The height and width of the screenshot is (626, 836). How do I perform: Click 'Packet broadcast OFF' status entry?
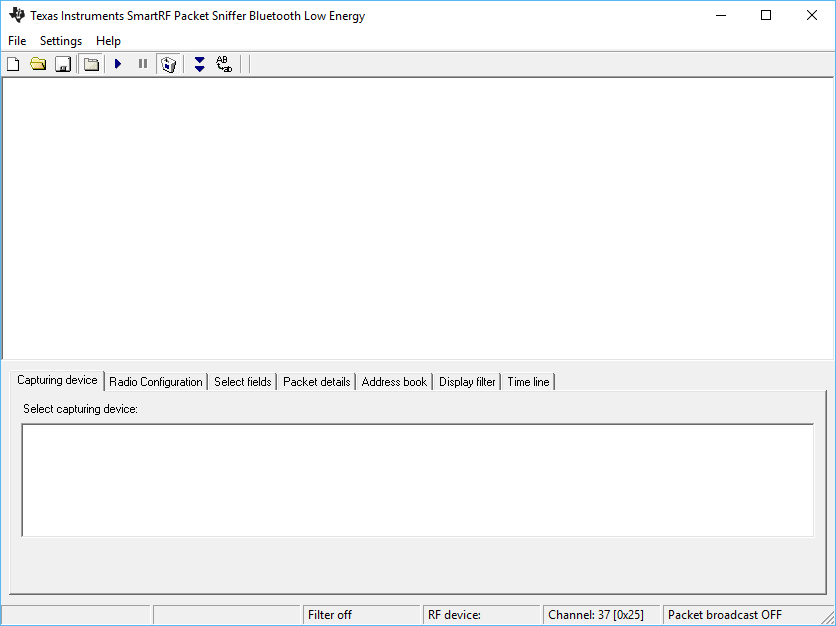(725, 615)
